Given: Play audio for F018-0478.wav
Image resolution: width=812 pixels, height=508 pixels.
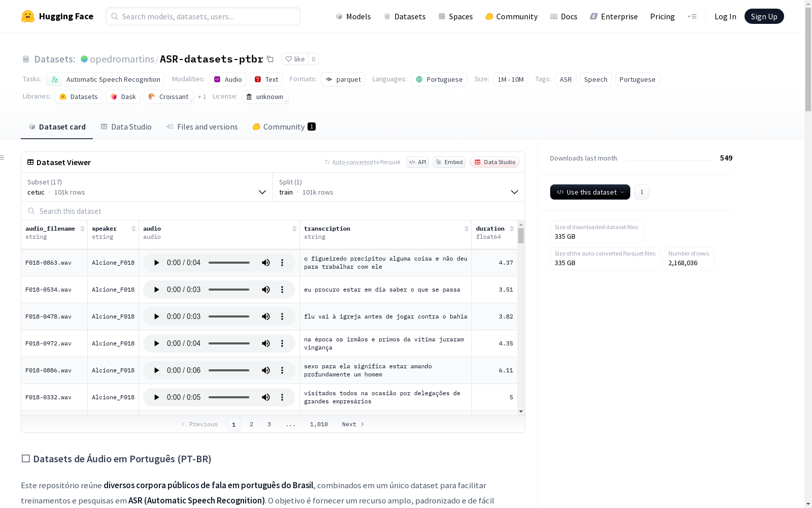Looking at the screenshot, I should pyautogui.click(x=156, y=316).
